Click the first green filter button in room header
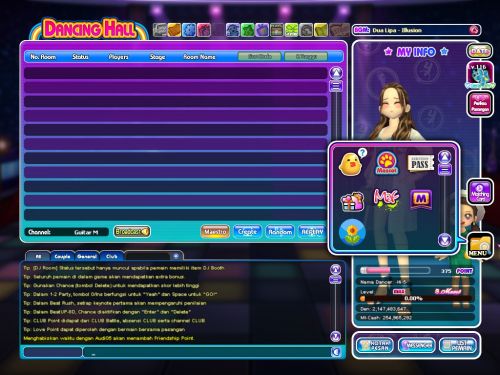Image resolution: width=500 pixels, height=375 pixels. (260, 57)
